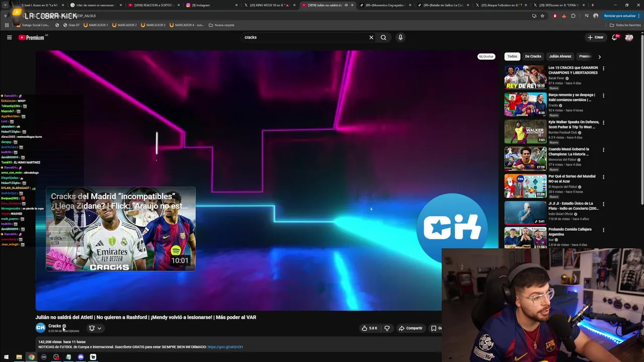Screen dimensions: 644x362
Task: Open more options for 'Cuando Messi Gobernó' video
Action: point(603,150)
